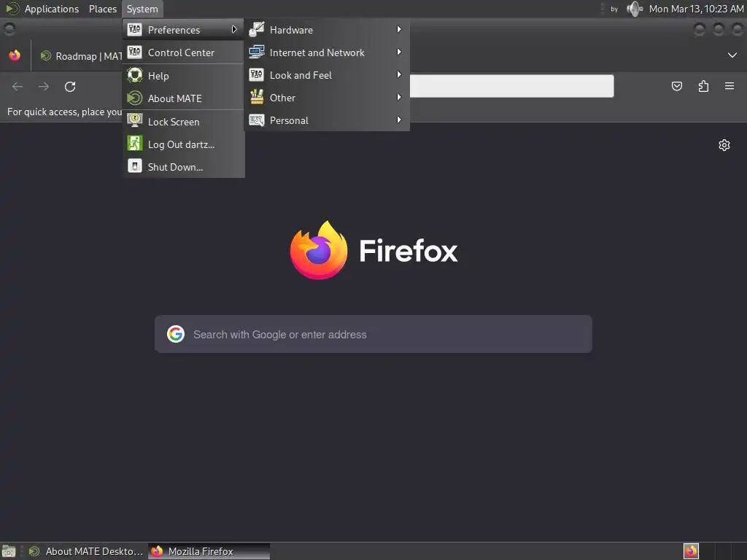Click the Shut Down power icon
The height and width of the screenshot is (560, 747).
coord(135,166)
